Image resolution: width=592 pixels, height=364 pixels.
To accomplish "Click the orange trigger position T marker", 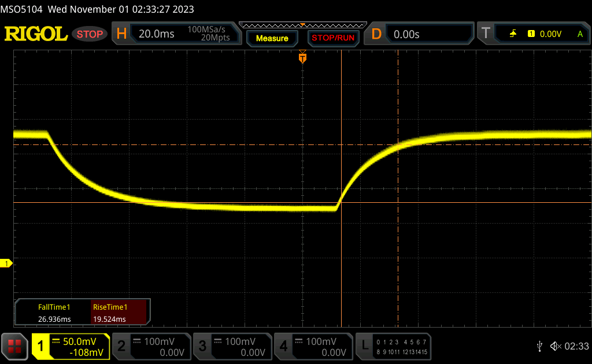I will tap(302, 58).
